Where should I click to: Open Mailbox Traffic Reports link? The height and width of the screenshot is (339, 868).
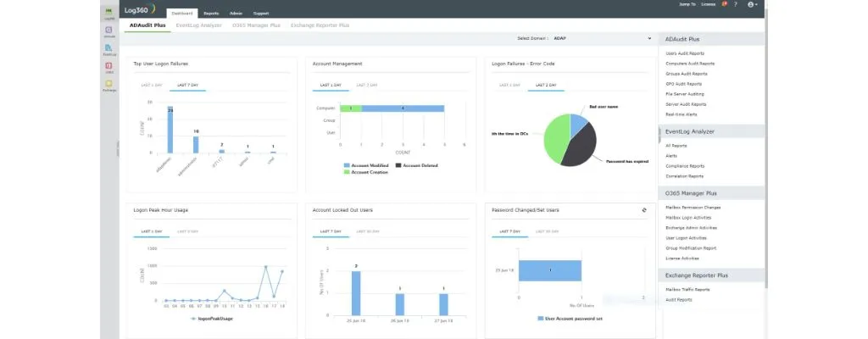687,289
